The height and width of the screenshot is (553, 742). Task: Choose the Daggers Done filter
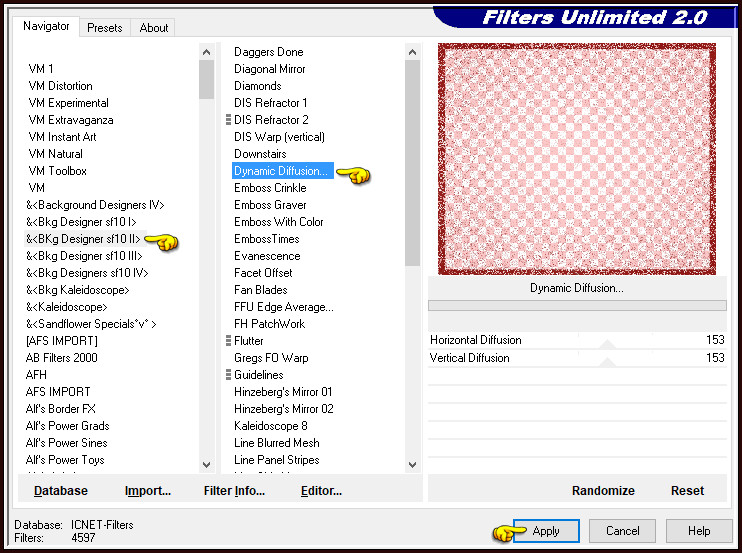coord(268,52)
